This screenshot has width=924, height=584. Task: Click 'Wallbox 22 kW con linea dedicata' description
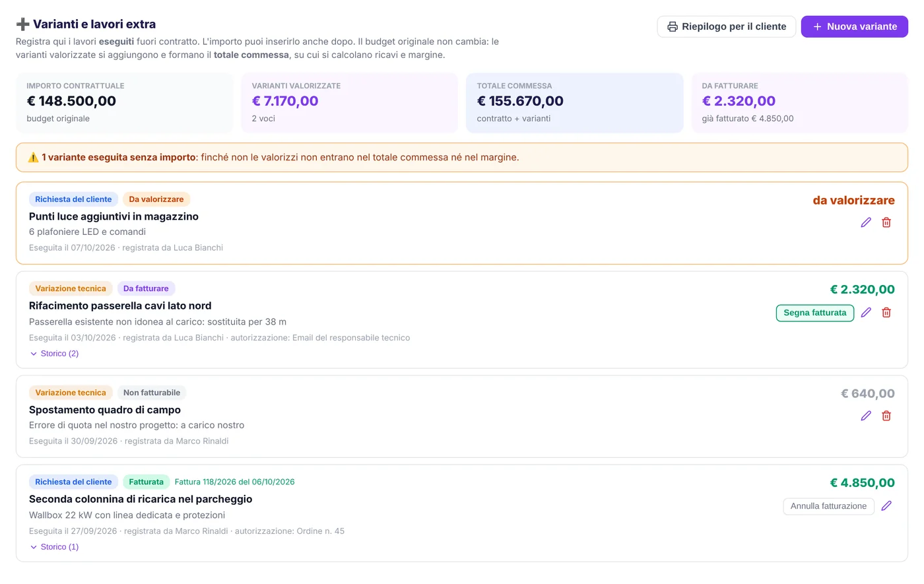127,515
